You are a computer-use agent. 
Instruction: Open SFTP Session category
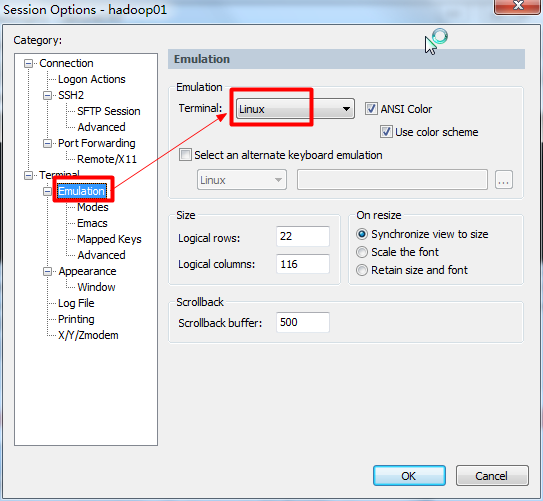(109, 111)
